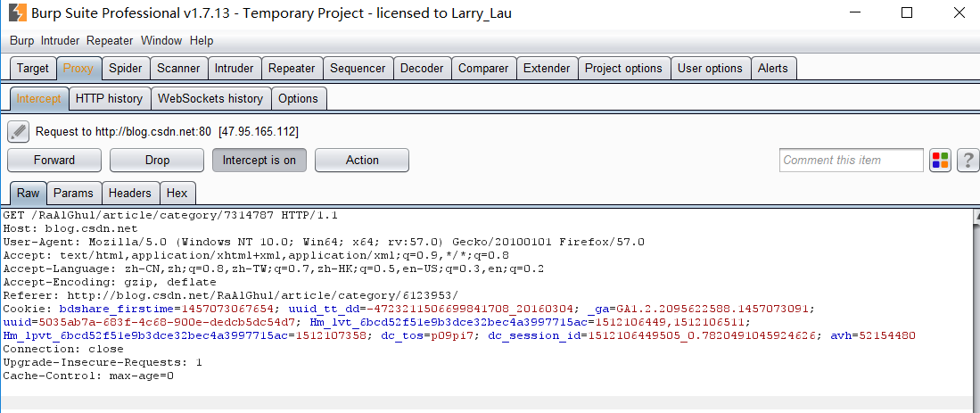The width and height of the screenshot is (980, 413).
Task: Click the Connection: close line
Action: pos(63,349)
